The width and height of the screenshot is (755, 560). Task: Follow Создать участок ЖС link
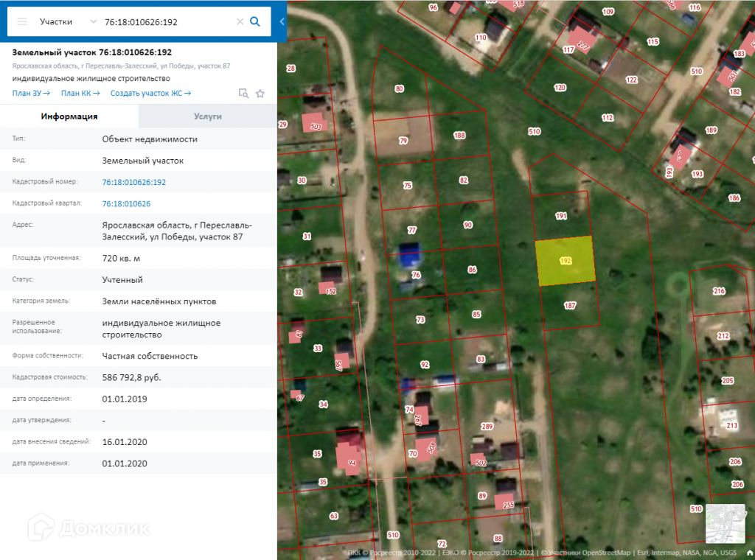point(150,94)
